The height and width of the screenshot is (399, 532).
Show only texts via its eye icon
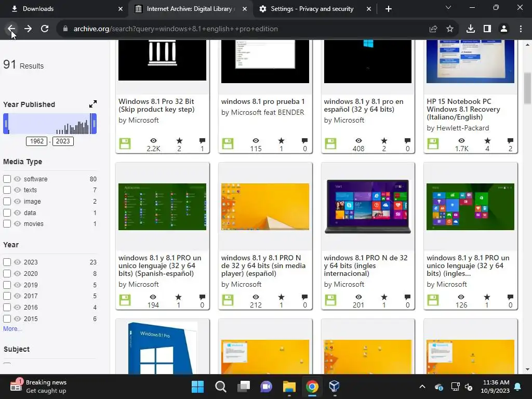pos(17,190)
